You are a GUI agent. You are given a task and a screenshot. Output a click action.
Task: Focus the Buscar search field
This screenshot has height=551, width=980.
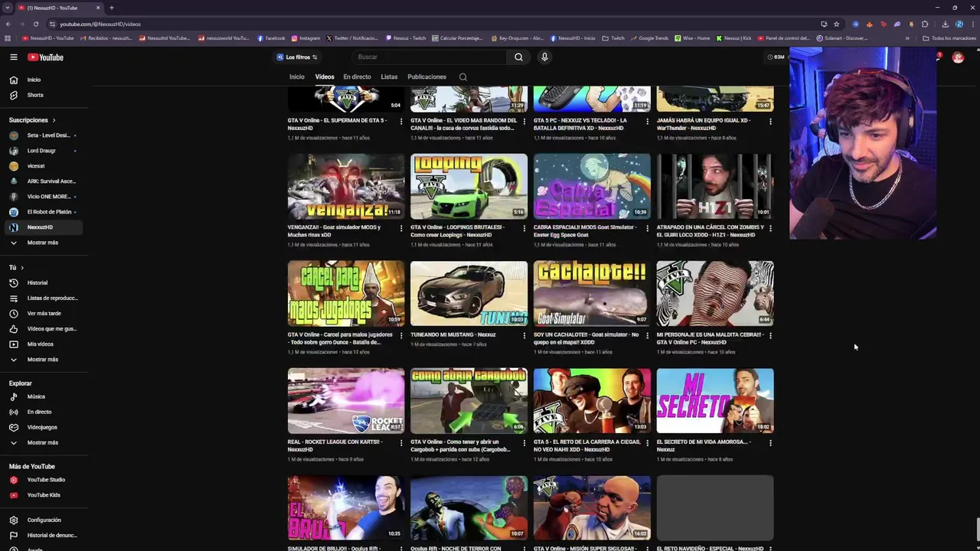point(429,57)
